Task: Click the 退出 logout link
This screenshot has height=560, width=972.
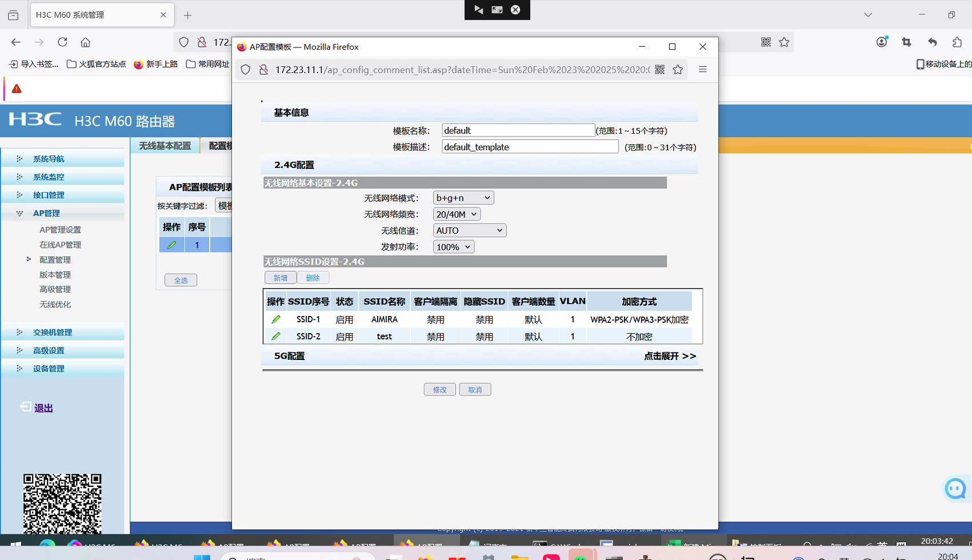Action: click(43, 408)
